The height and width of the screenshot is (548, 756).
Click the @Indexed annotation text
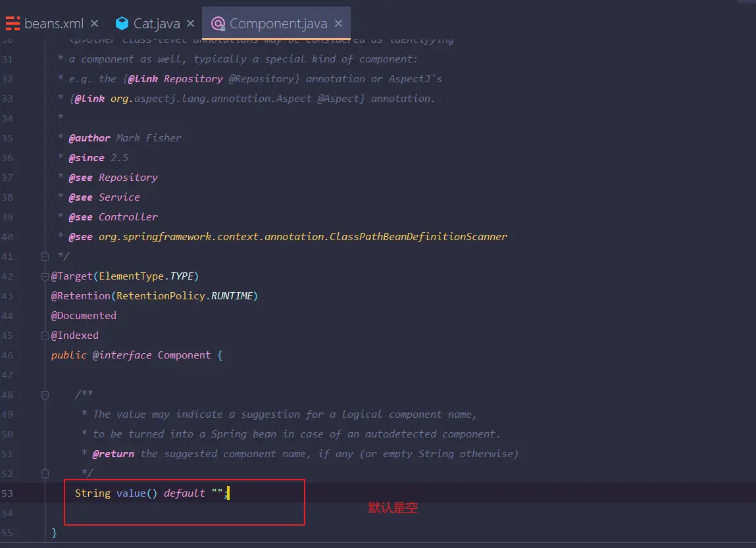click(x=75, y=336)
